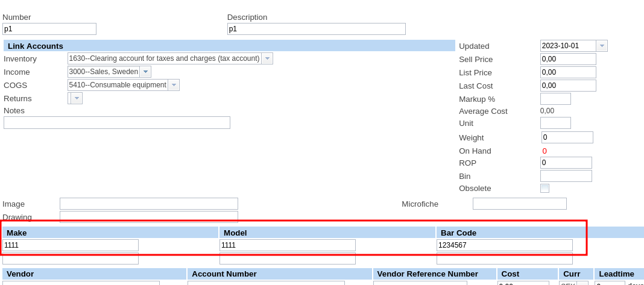
Task: Click the On Hand value 0
Action: click(x=545, y=151)
